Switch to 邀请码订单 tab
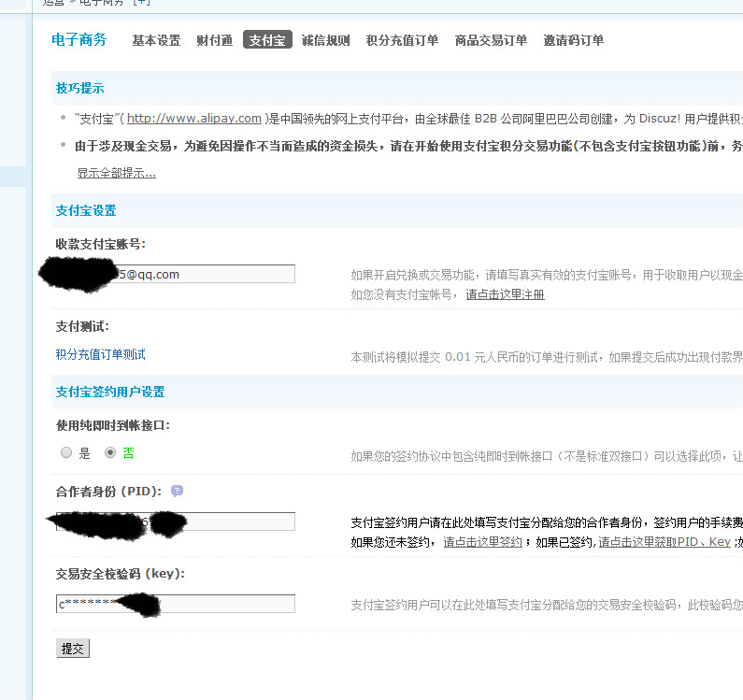743x700 pixels. tap(573, 40)
